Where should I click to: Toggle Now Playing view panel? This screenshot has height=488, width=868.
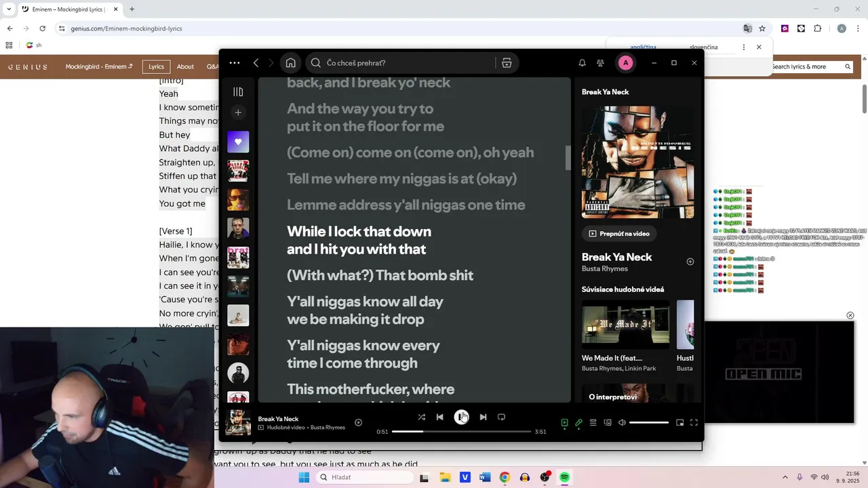564,422
